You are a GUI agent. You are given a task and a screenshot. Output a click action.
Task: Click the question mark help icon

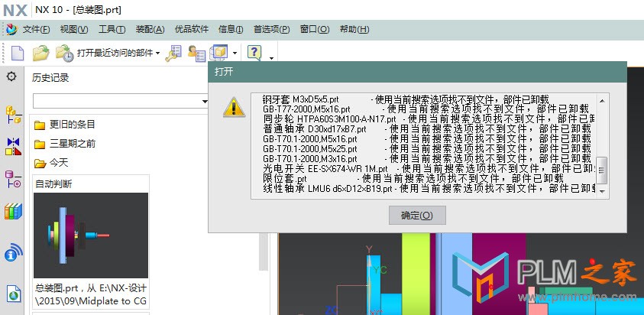point(254,53)
